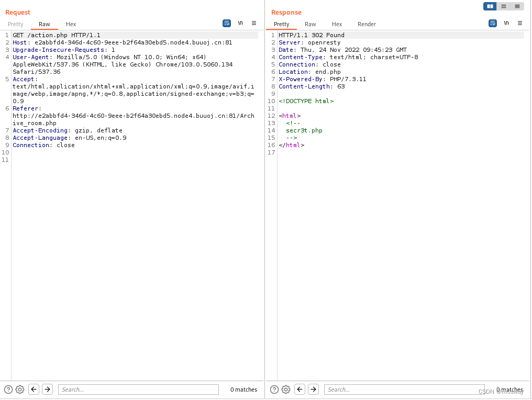Open the Response pane's Render tab
The image size is (532, 400).
tap(367, 24)
